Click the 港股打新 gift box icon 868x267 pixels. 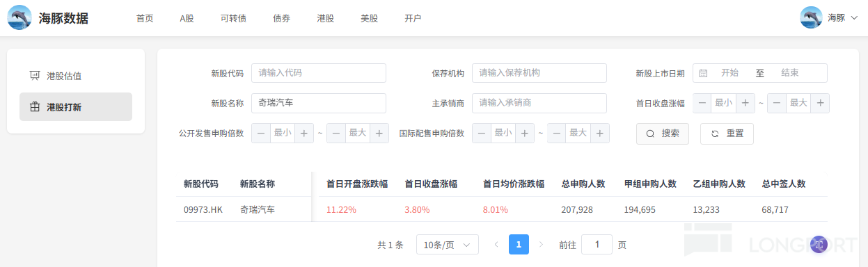[35, 107]
